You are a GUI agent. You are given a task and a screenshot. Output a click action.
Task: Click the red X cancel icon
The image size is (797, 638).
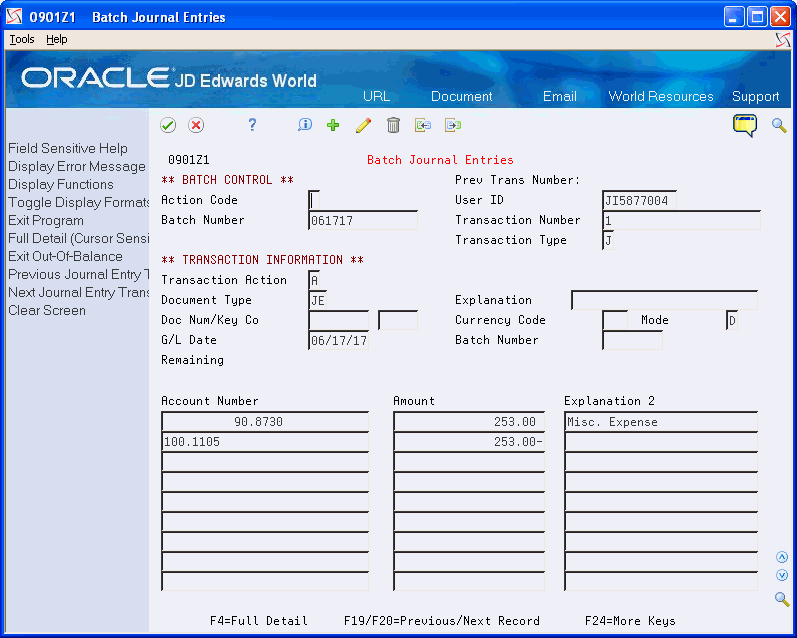pos(196,125)
